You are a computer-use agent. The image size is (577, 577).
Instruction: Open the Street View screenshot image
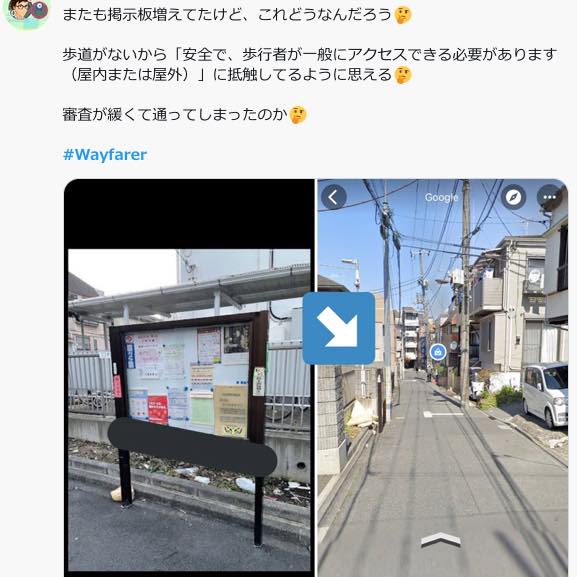tap(443, 378)
